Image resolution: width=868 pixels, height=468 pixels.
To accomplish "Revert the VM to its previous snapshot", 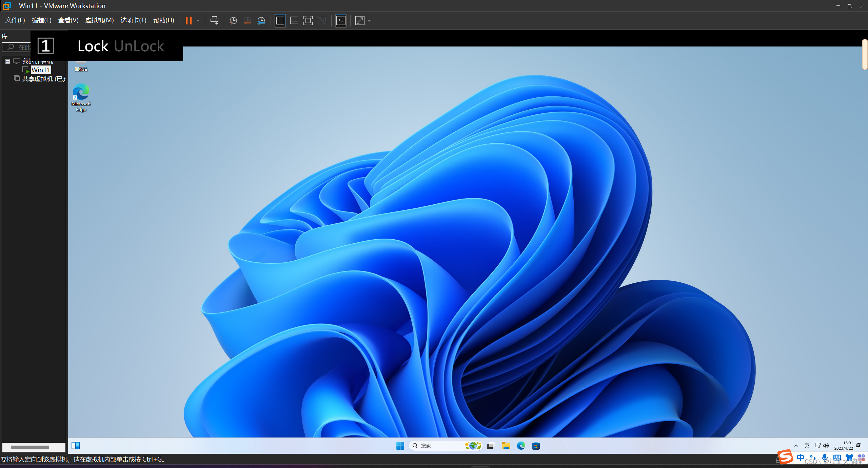I will (x=247, y=21).
